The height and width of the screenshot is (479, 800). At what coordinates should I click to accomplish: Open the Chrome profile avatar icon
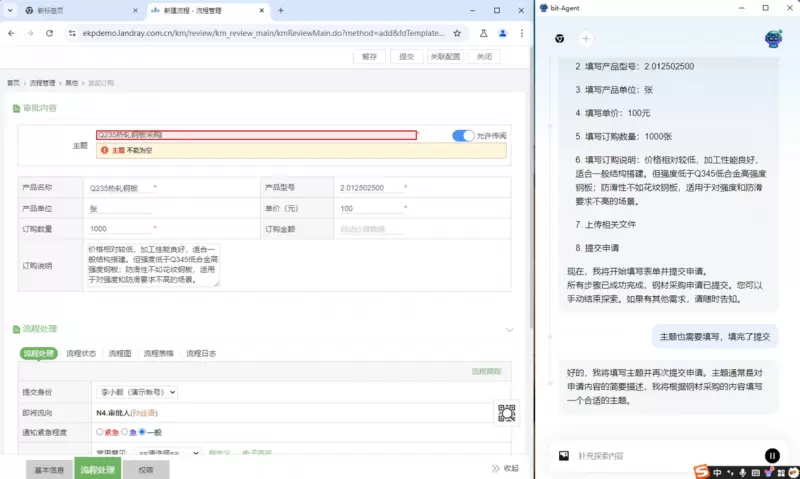(x=502, y=33)
